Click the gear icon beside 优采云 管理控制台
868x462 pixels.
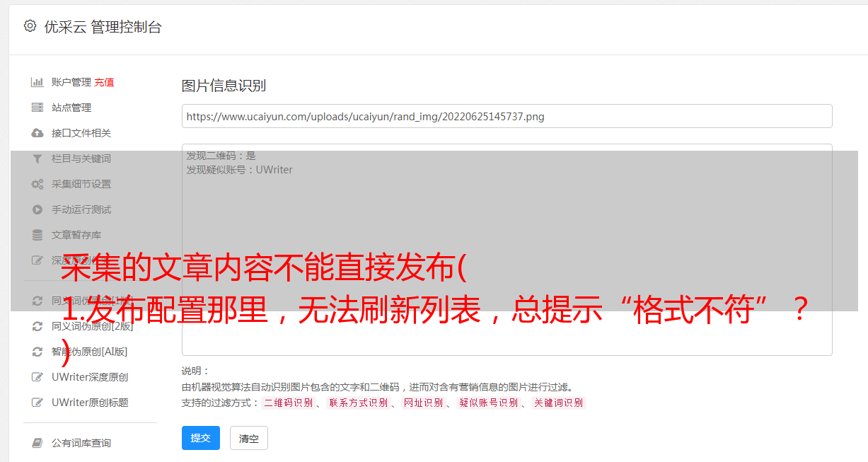tap(30, 27)
